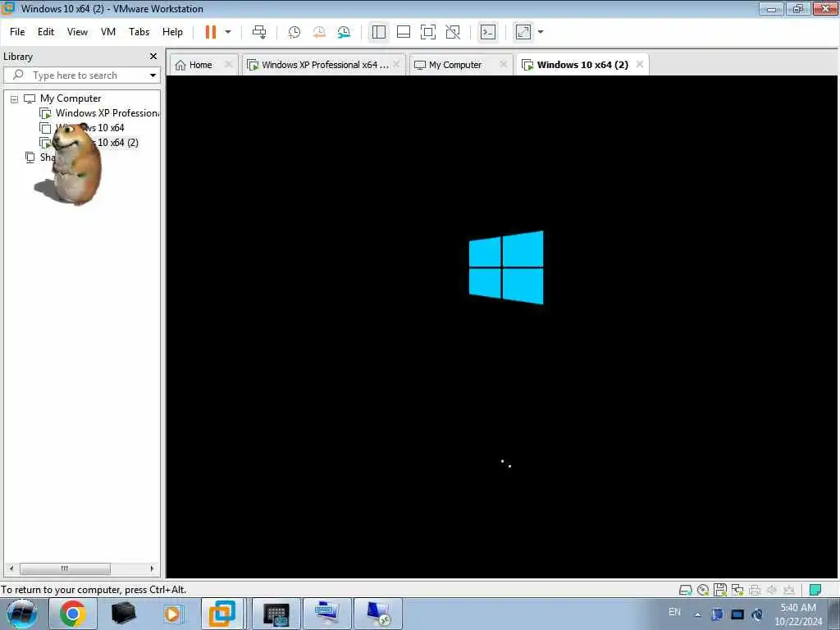The width and height of the screenshot is (840, 630).
Task: Open the power options dropdown arrow
Action: pos(228,32)
